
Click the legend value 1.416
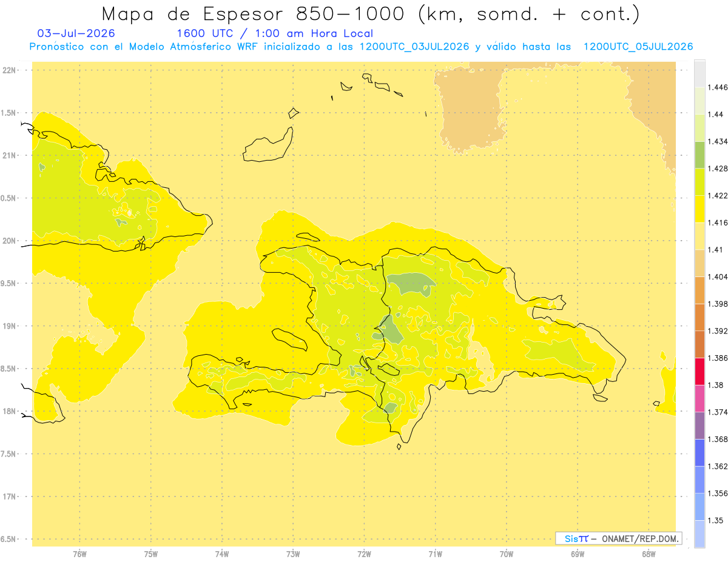pyautogui.click(x=718, y=222)
